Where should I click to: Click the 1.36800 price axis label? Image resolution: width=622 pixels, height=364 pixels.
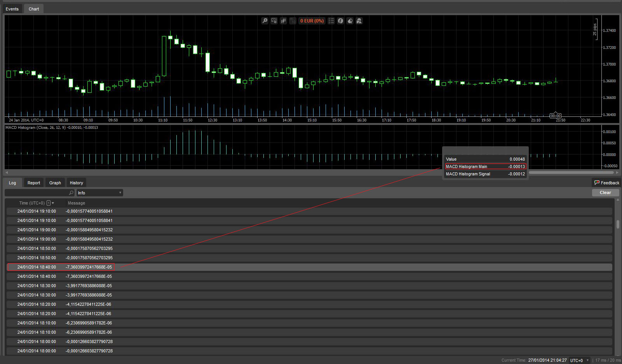tap(609, 81)
